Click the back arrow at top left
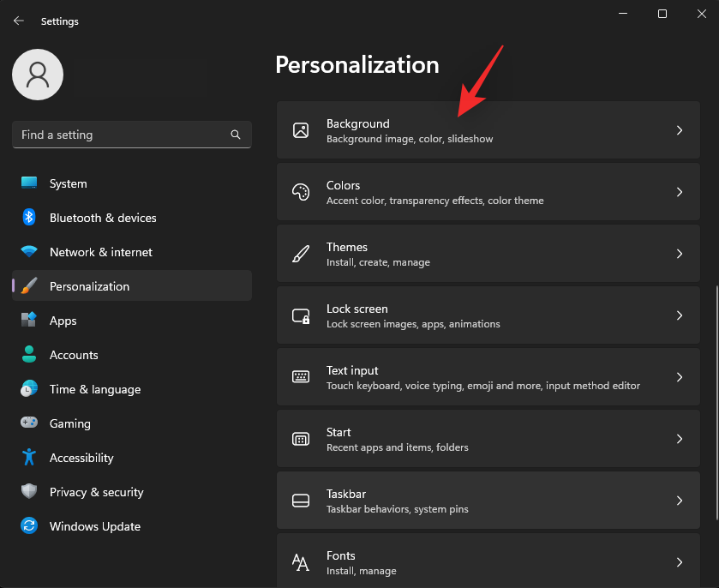This screenshot has height=588, width=719. pos(19,20)
